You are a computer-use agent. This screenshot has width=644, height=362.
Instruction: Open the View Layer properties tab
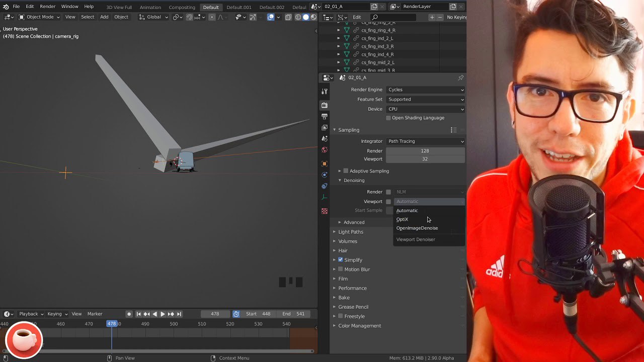click(325, 128)
